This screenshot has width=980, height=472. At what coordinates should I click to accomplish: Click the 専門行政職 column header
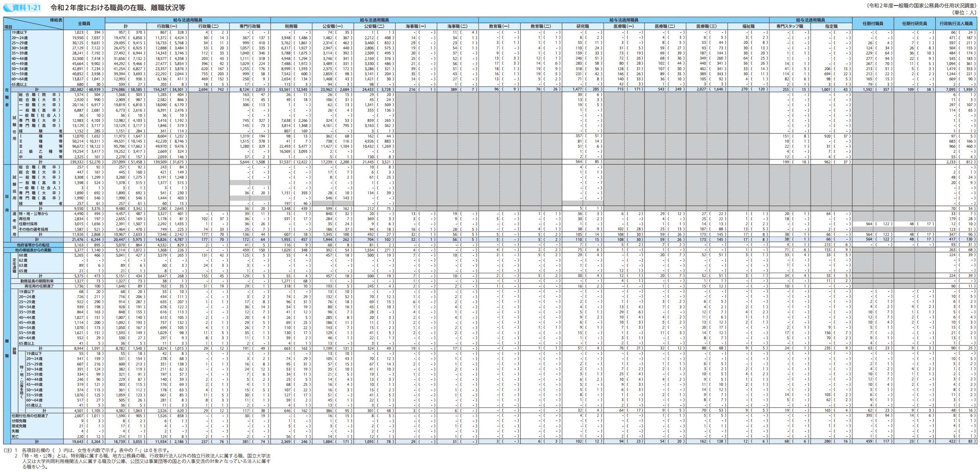coord(250,26)
